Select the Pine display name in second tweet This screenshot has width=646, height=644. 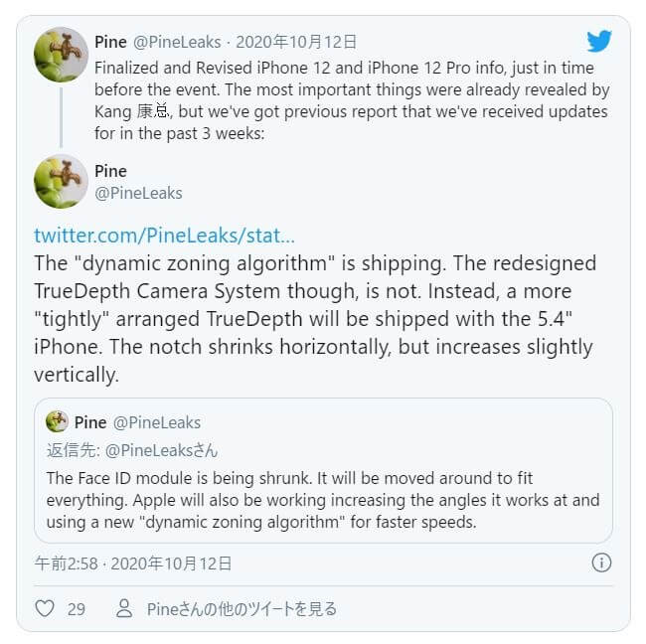(111, 171)
